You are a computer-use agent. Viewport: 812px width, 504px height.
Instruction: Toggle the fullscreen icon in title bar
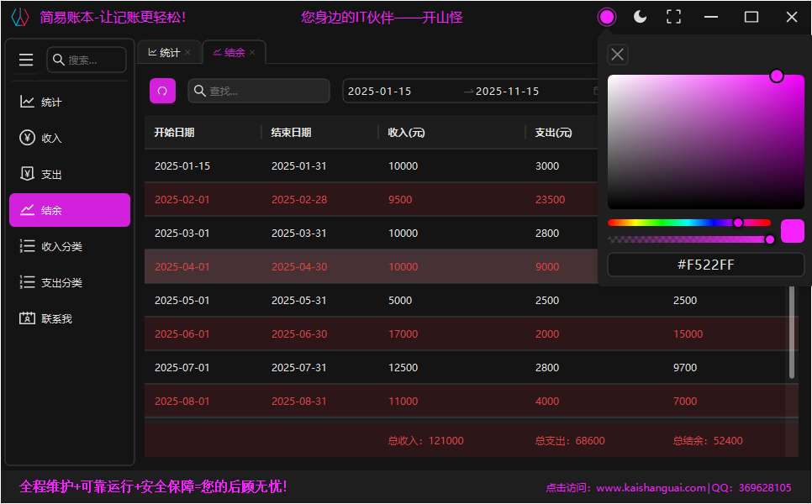click(x=674, y=17)
